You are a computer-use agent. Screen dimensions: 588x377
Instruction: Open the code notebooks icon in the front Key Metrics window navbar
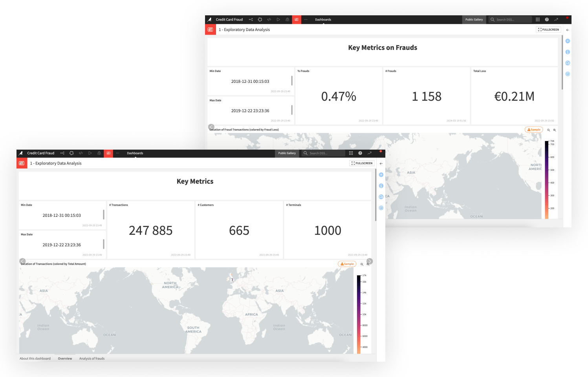(81, 153)
